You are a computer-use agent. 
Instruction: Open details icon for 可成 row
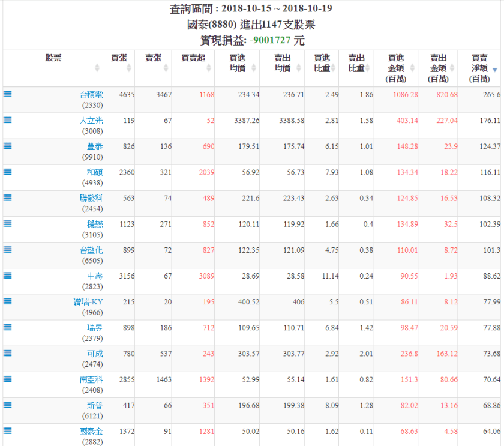coord(8,353)
